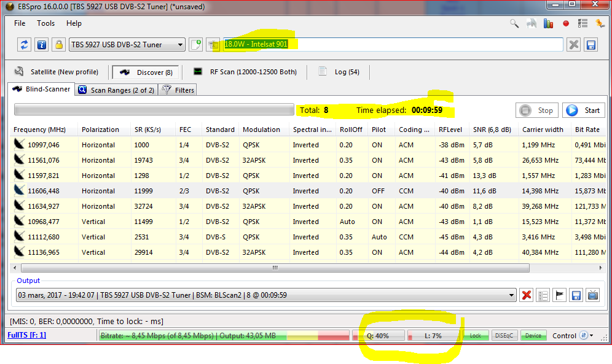Click the refresh device icon
The image size is (612, 364).
pos(25,45)
